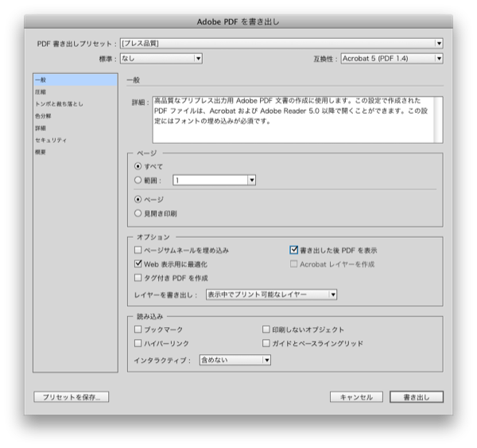Select the すべて pages radio button
This screenshot has width=477, height=448.
click(138, 166)
